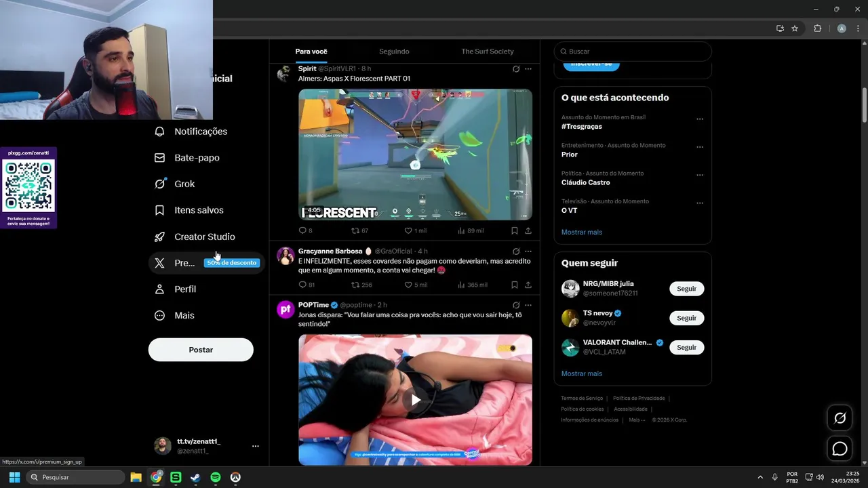Open floating Grok button
Viewport: 868px width, 488px height.
pos(840,418)
